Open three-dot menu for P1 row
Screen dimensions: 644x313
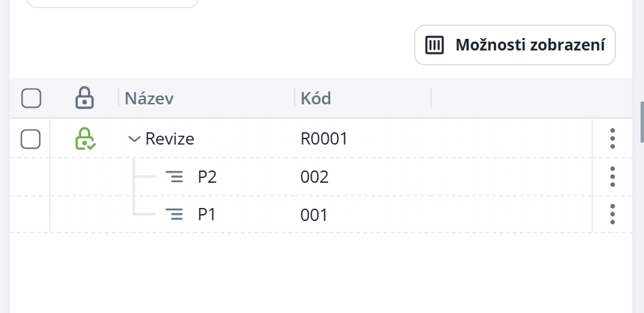click(612, 214)
